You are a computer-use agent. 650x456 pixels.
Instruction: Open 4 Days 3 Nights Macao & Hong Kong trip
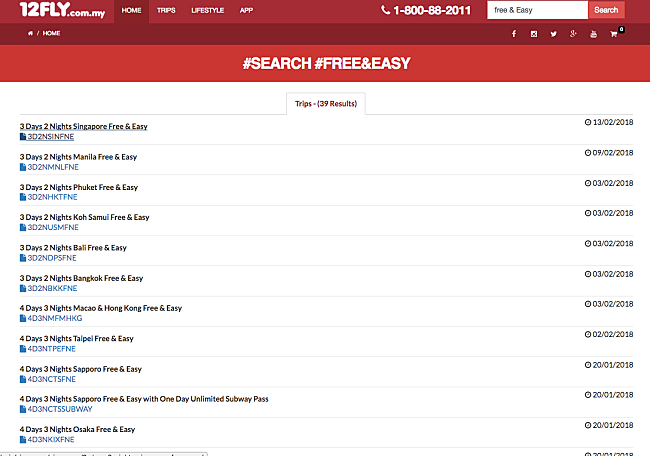click(101, 308)
